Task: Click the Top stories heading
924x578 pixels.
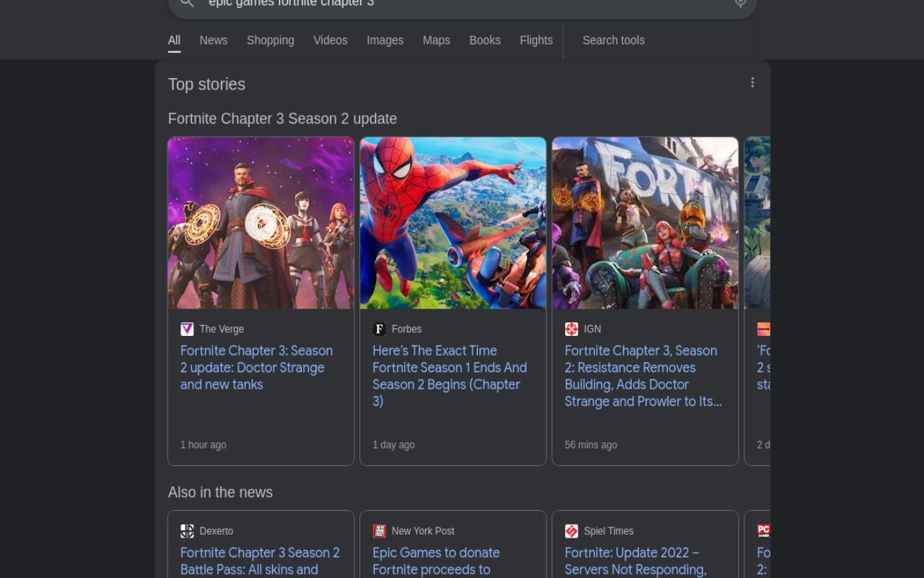Action: click(206, 85)
